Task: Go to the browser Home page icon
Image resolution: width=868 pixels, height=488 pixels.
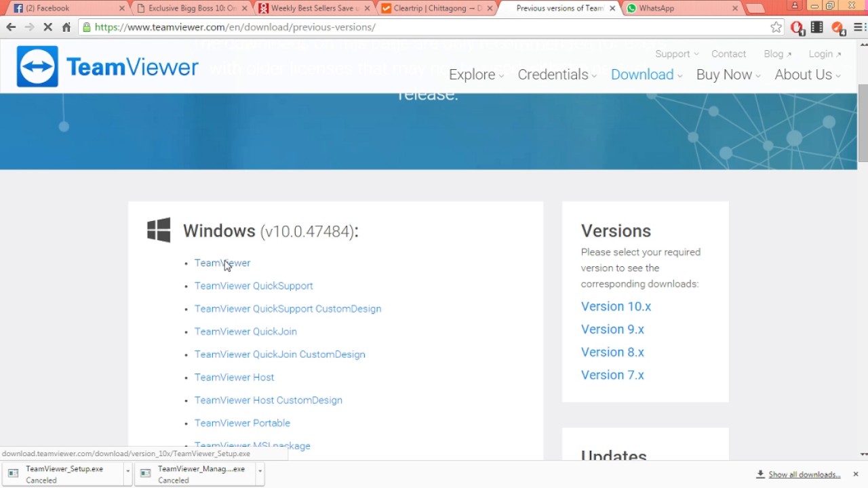Action: point(66,27)
